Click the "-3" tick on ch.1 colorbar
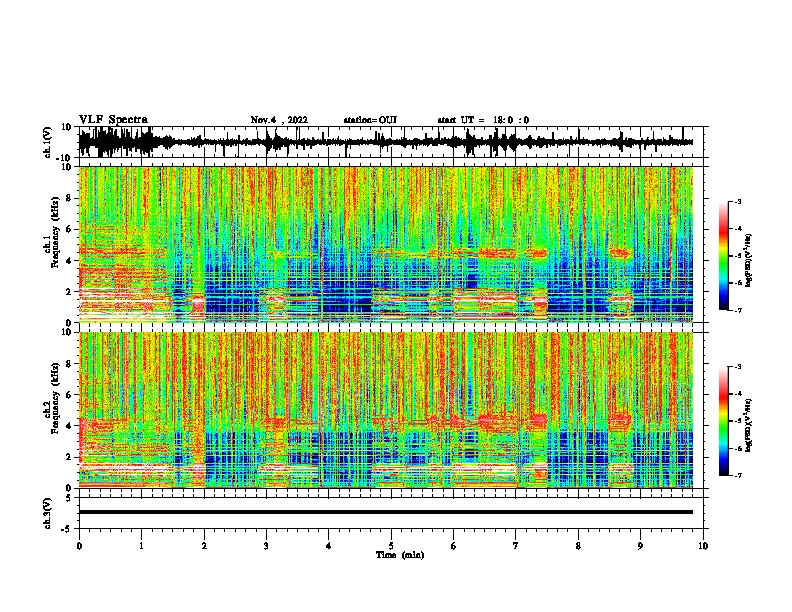The height and width of the screenshot is (612, 792). click(738, 201)
